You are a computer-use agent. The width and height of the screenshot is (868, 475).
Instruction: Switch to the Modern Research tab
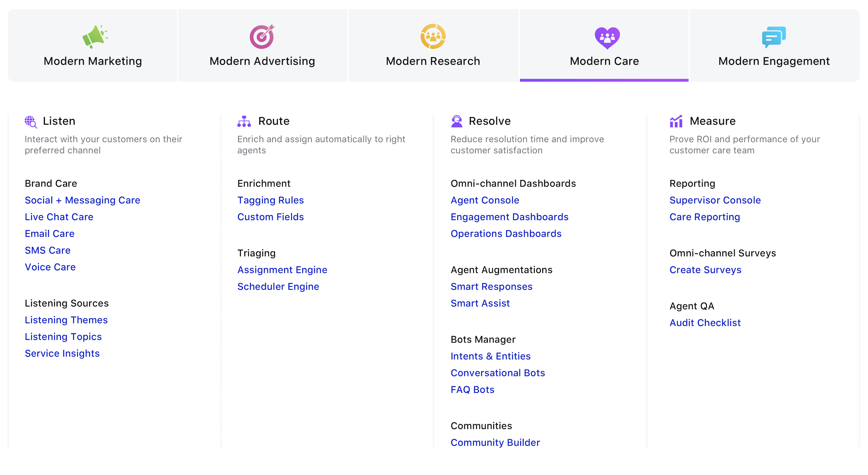click(x=433, y=61)
